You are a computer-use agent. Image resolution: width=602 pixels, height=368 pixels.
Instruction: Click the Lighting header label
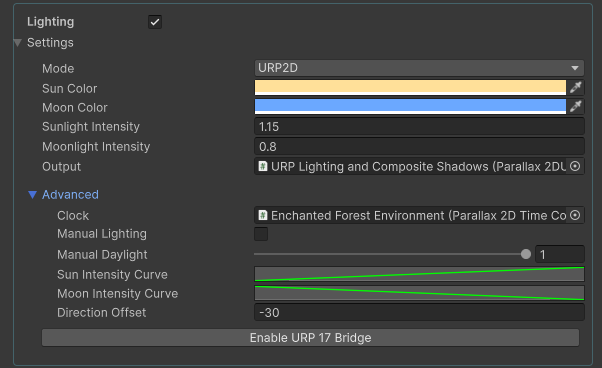50,22
